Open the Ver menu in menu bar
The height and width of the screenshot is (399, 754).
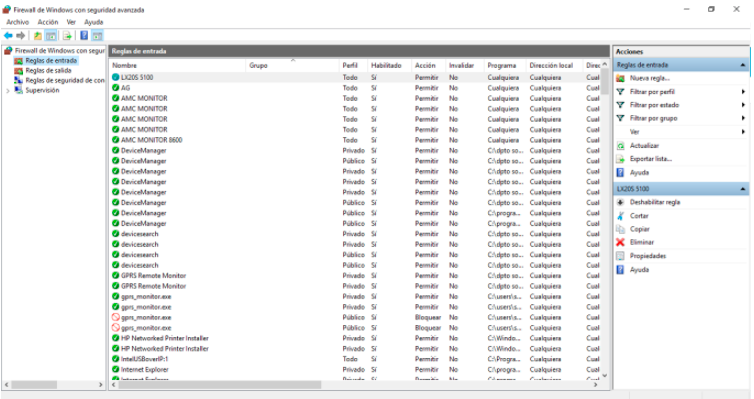click(x=71, y=22)
